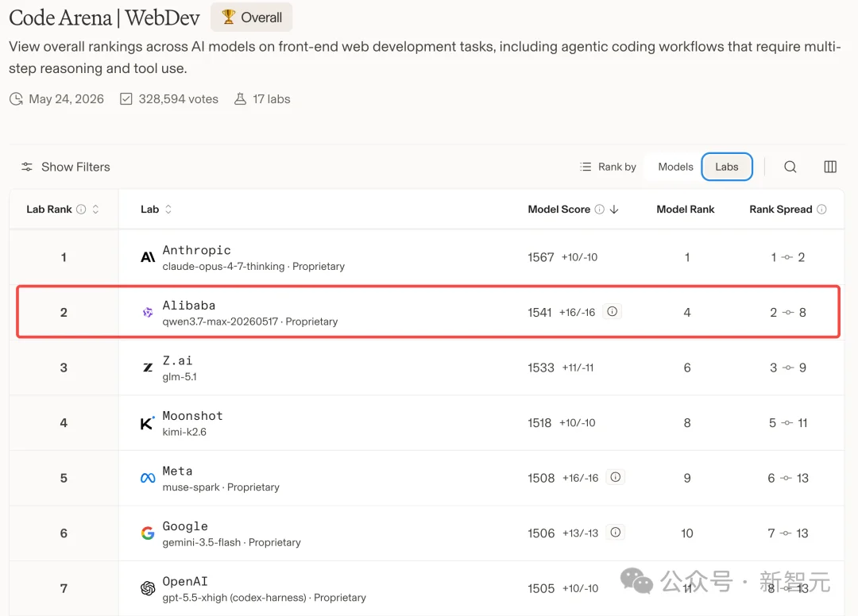Click the filter sliders icon
The width and height of the screenshot is (858, 616).
27,167
